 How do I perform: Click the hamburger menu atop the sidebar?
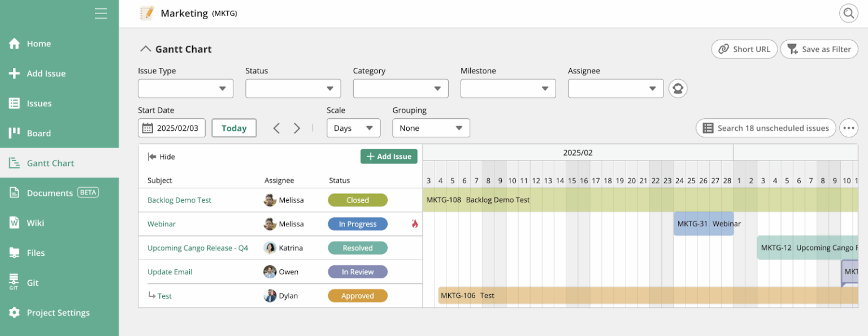pyautogui.click(x=101, y=14)
